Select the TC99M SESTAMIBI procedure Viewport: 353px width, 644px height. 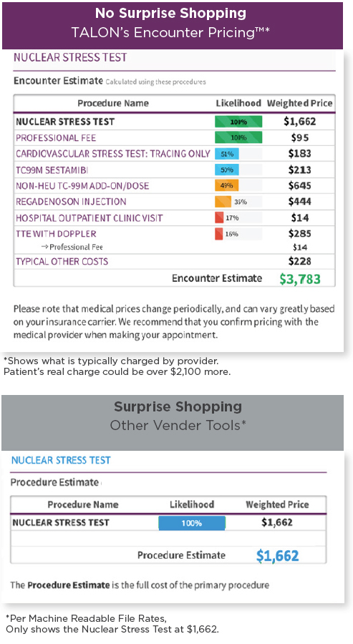pyautogui.click(x=52, y=170)
